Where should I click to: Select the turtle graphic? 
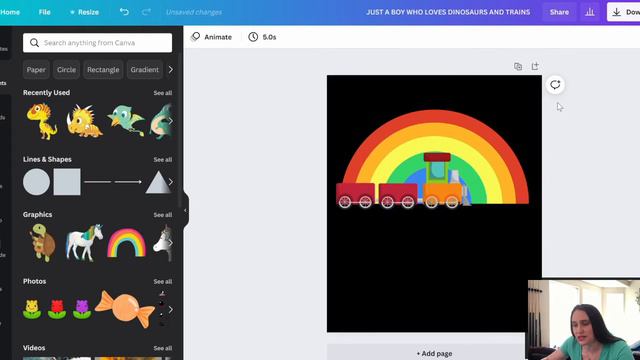tap(43, 242)
